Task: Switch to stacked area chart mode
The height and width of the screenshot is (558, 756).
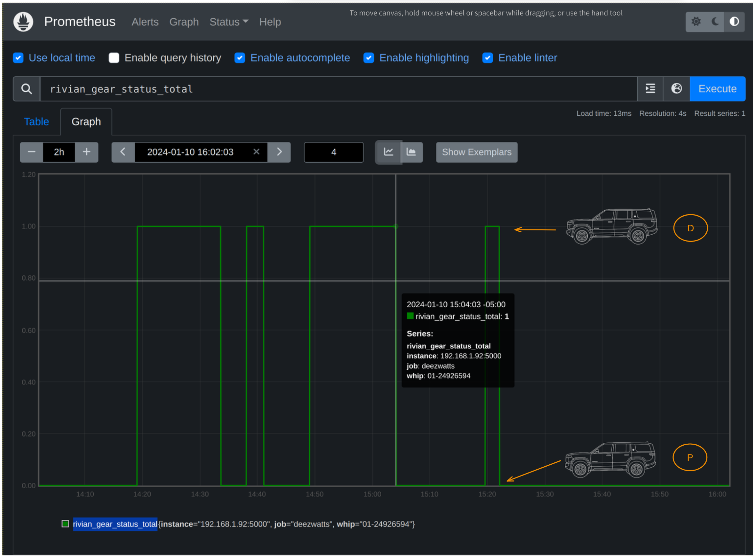Action: 412,152
